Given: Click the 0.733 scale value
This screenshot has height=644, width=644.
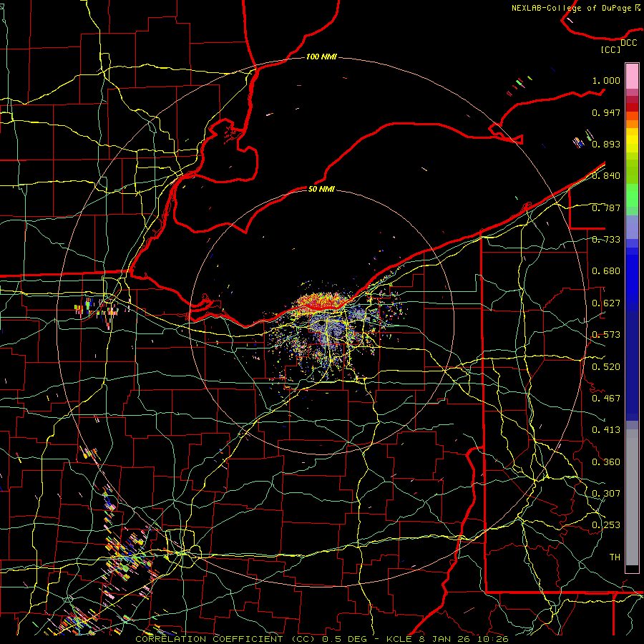Looking at the screenshot, I should pyautogui.click(x=606, y=240).
